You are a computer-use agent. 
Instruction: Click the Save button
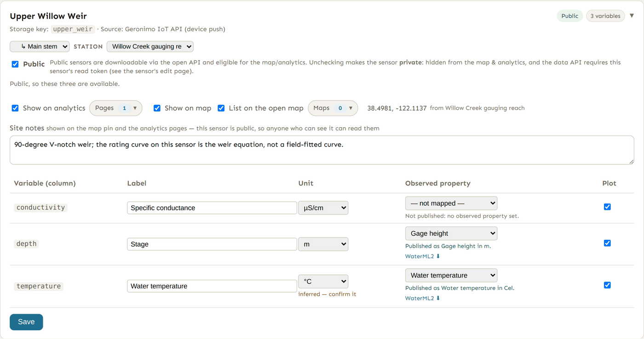(x=26, y=322)
